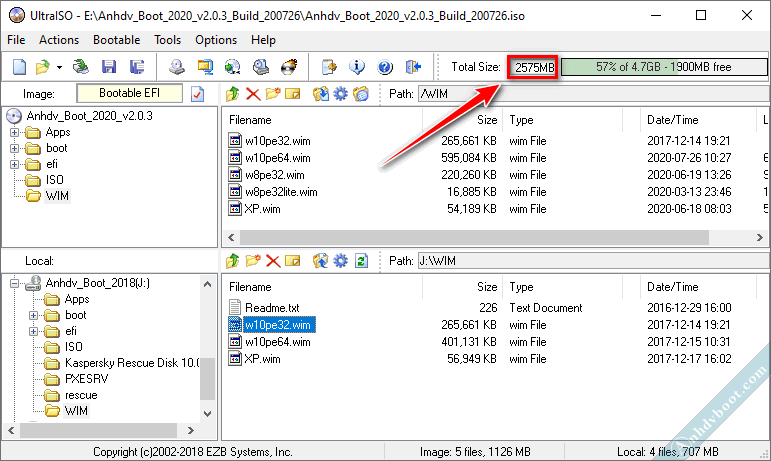Expand the Open icon's dropdown arrow
This screenshot has height=461, width=771.
pyautogui.click(x=59, y=67)
